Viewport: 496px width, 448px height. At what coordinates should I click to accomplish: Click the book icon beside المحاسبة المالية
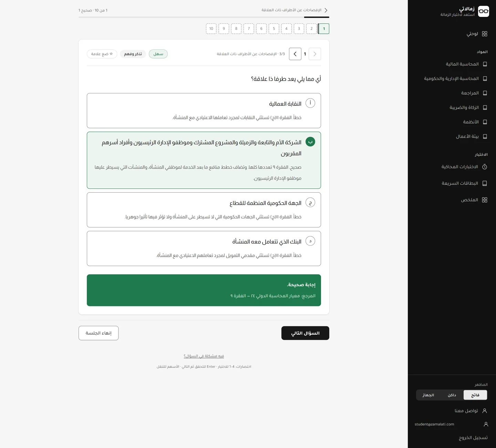[x=485, y=64]
